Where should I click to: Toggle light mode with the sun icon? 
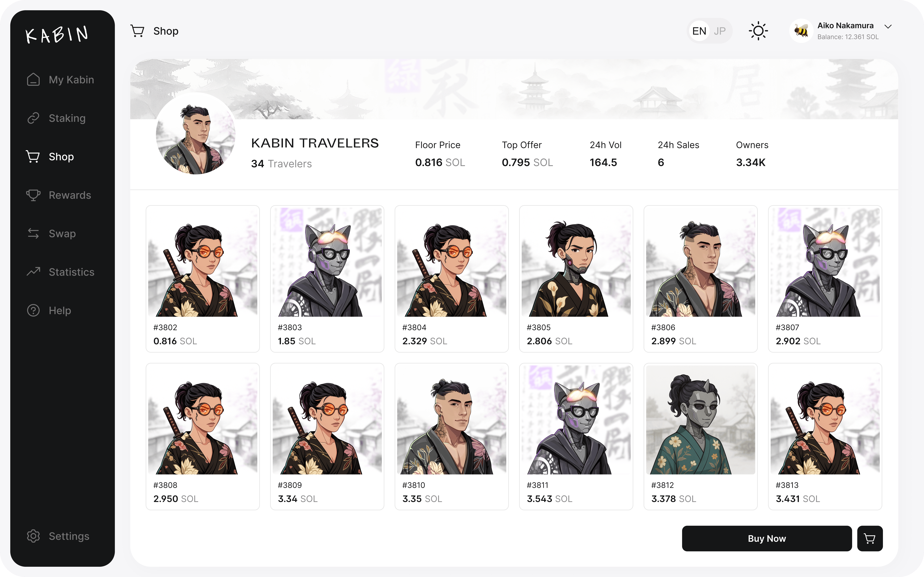click(x=758, y=31)
